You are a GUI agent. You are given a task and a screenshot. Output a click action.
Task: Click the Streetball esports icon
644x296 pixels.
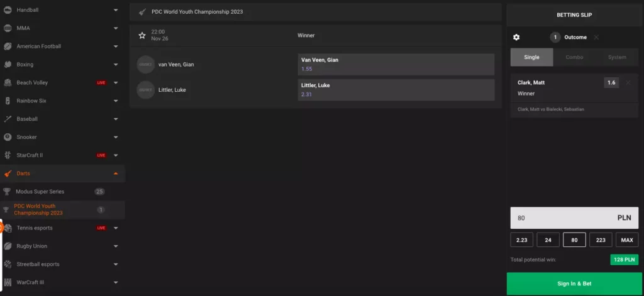[8, 264]
